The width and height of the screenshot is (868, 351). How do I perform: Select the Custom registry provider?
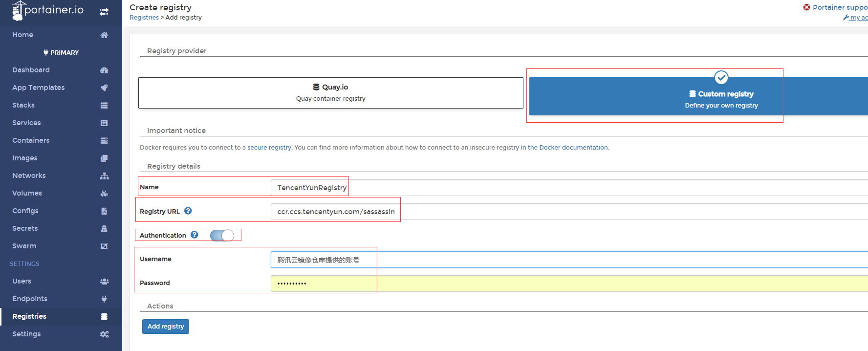tap(698, 96)
